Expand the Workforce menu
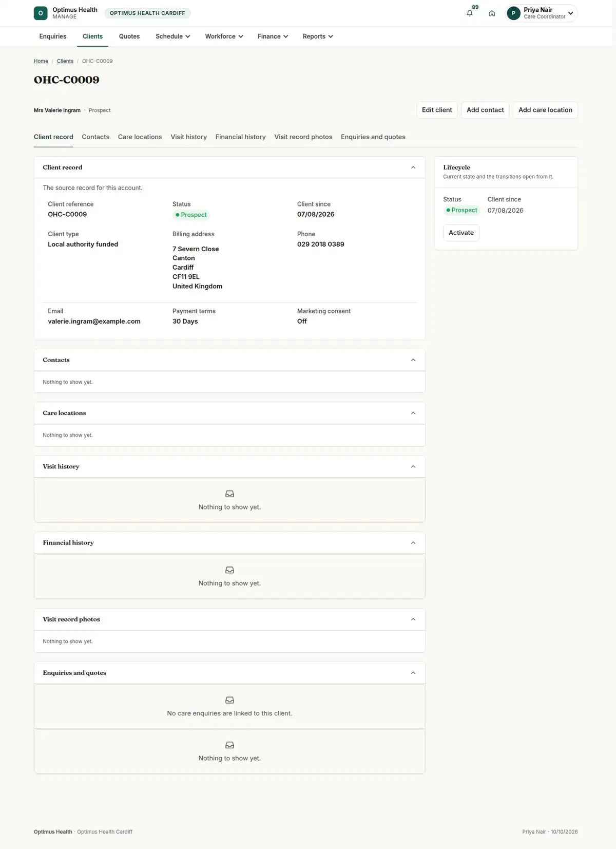616x849 pixels. (x=224, y=36)
